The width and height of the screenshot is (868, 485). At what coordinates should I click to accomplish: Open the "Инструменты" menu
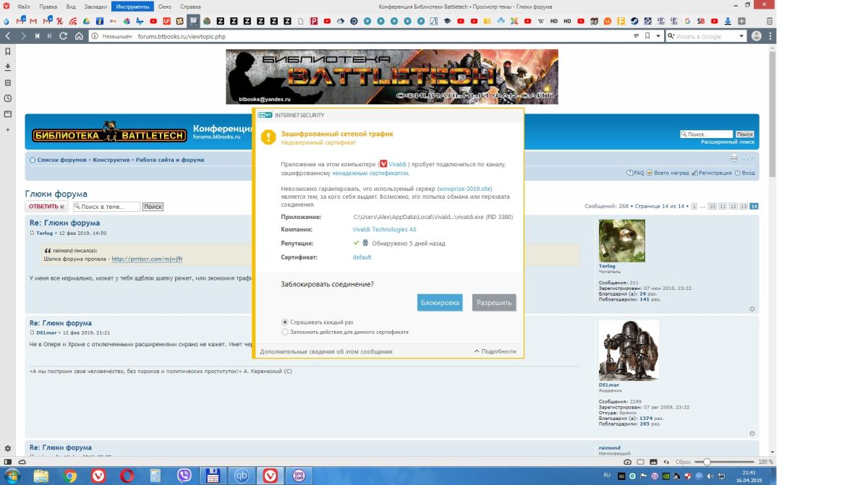click(x=132, y=7)
